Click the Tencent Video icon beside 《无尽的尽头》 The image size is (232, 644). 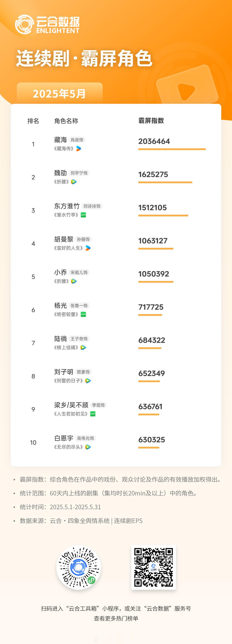tap(88, 447)
